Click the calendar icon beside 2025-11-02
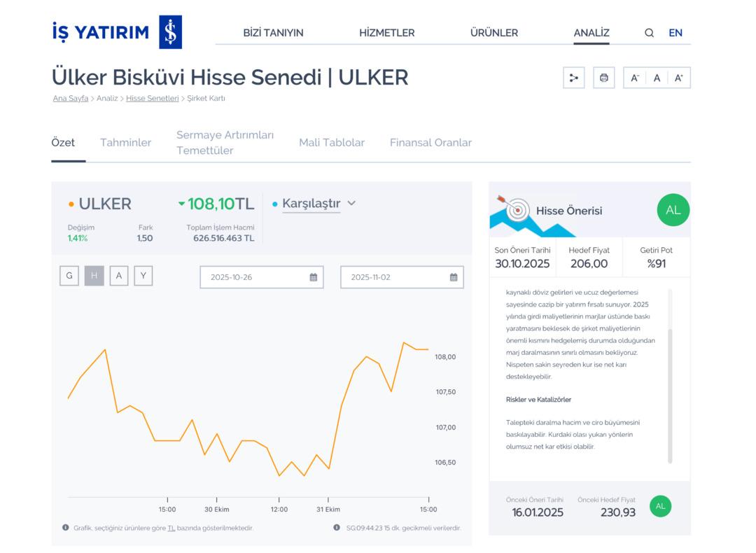This screenshot has height=553, width=756. click(x=454, y=277)
